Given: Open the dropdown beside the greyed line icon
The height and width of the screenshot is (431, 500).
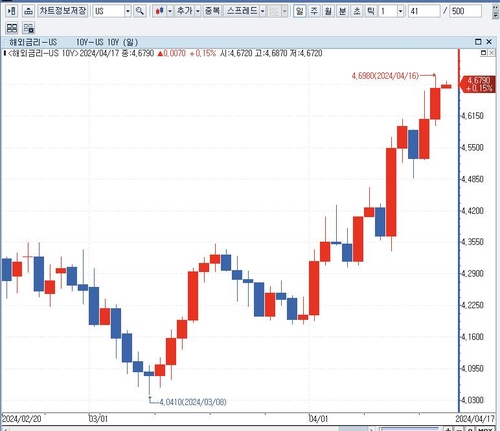Looking at the screenshot, I should coord(285,11).
